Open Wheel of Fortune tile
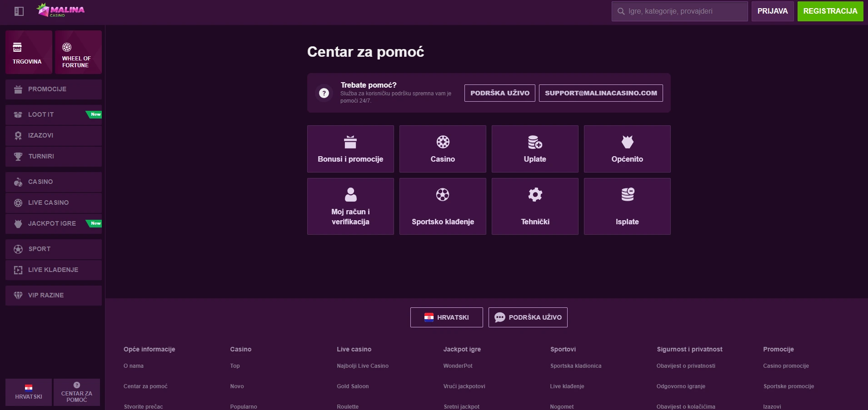Screen dimensions: 868x410 pos(78,52)
